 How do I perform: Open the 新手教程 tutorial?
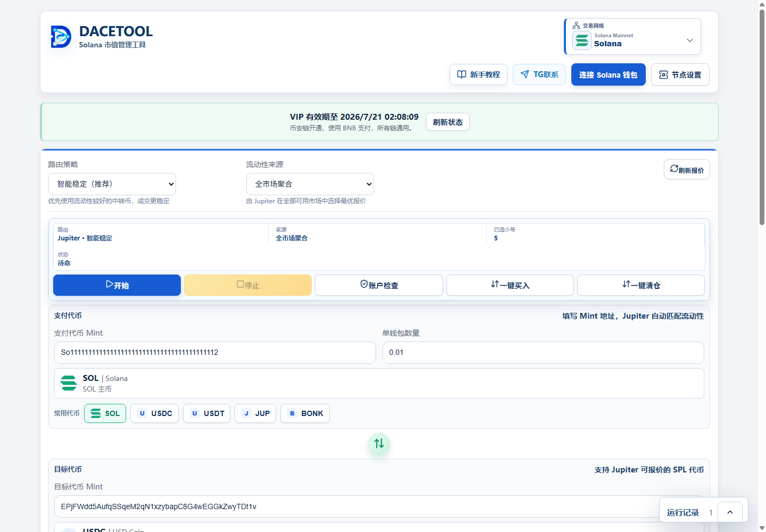[x=478, y=74]
